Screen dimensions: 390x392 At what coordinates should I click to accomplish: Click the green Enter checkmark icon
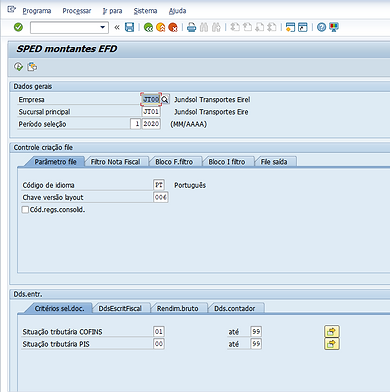(x=18, y=27)
